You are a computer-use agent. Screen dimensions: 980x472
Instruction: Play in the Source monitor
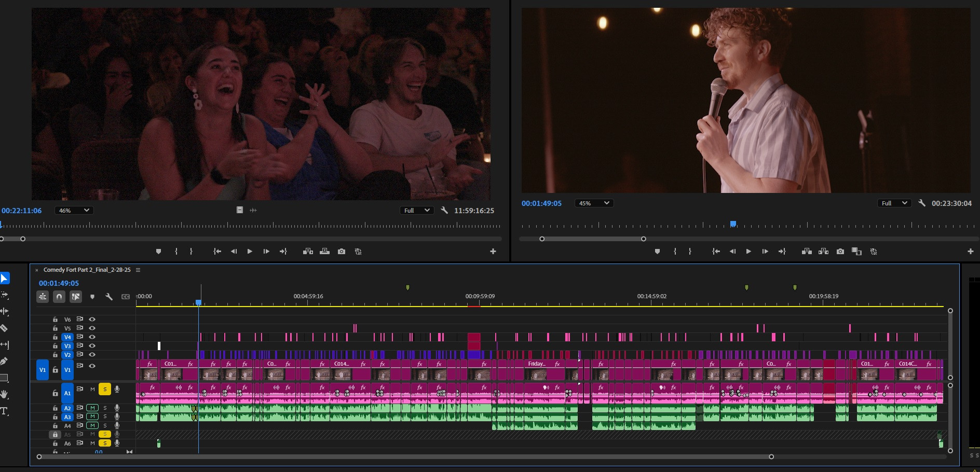250,251
